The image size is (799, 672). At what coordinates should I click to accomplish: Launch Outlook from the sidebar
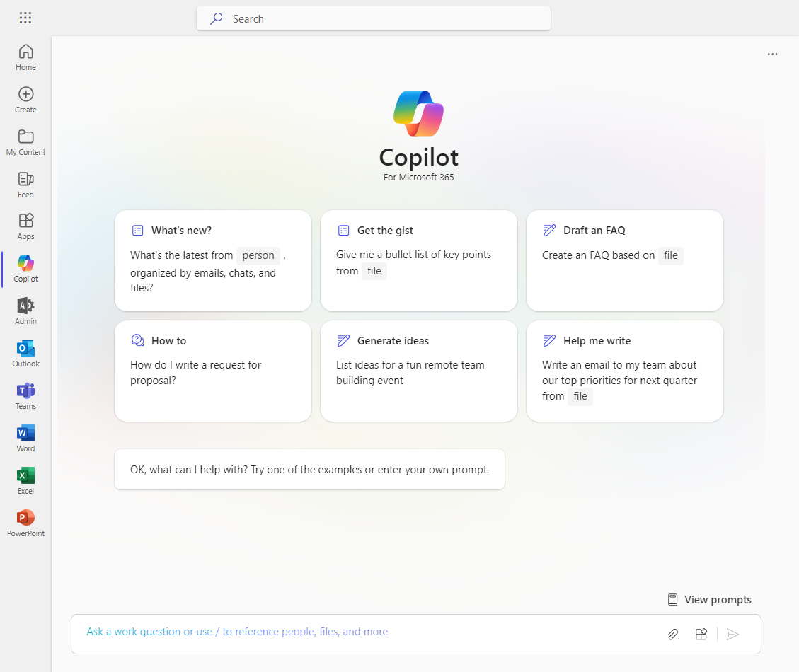(25, 354)
